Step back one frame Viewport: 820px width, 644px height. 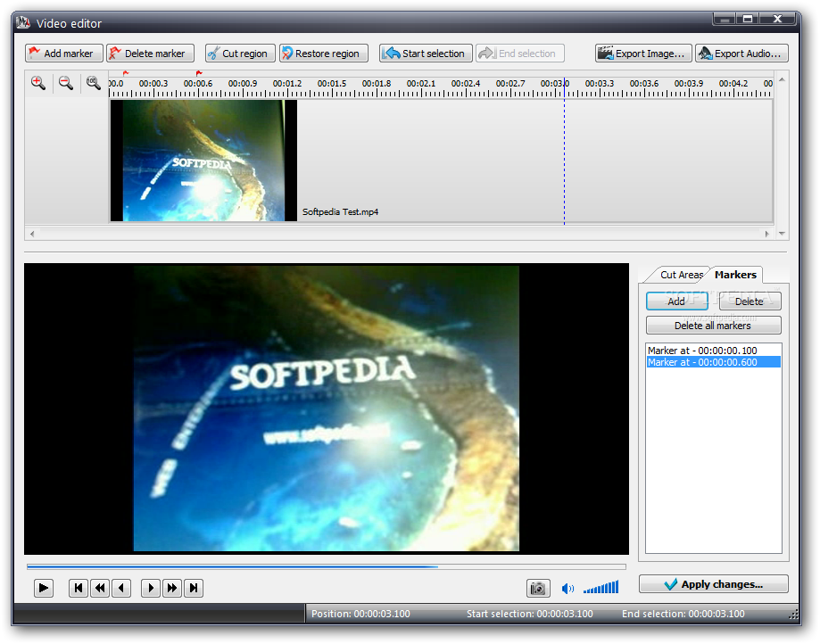click(121, 588)
